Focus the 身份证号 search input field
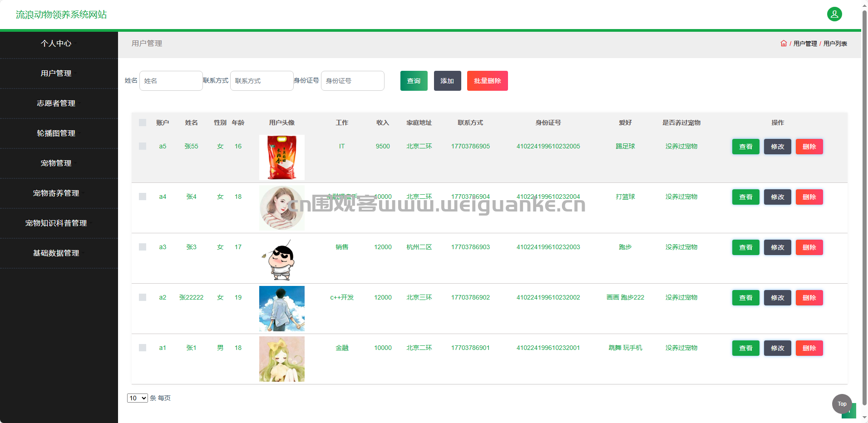Screen dimensions: 868x423 click(353, 81)
